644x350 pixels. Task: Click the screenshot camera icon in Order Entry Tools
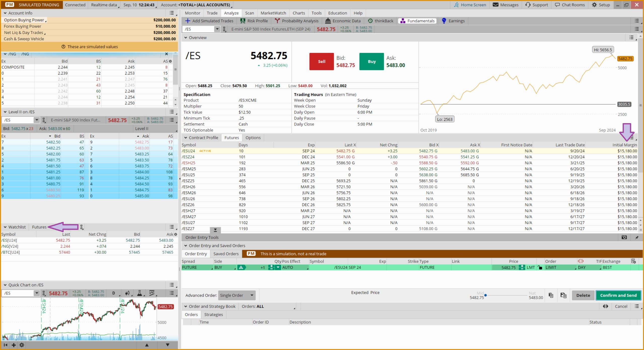click(624, 237)
